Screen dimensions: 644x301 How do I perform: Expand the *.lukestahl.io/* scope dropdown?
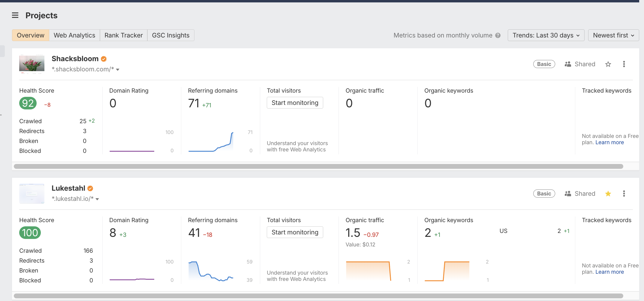coord(97,199)
